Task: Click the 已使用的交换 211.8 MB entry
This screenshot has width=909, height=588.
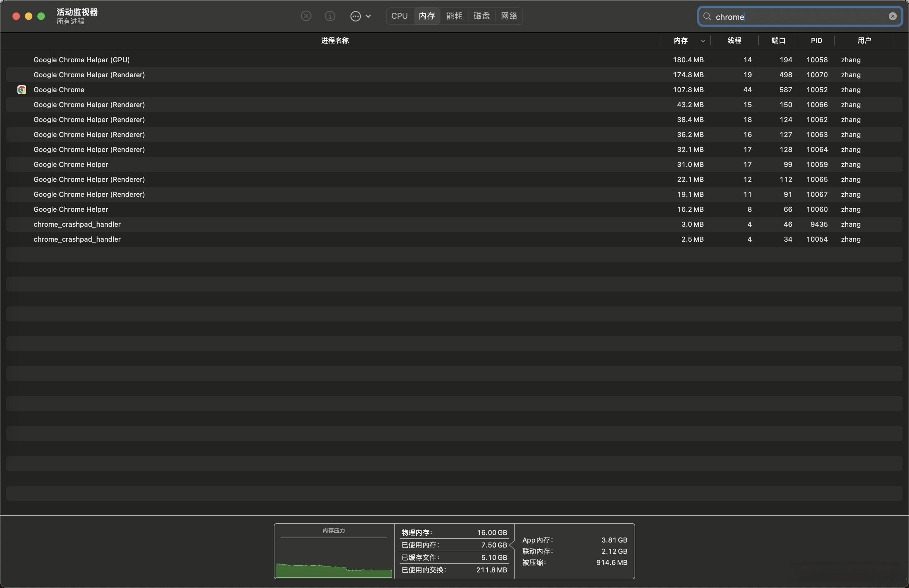Action: click(454, 570)
